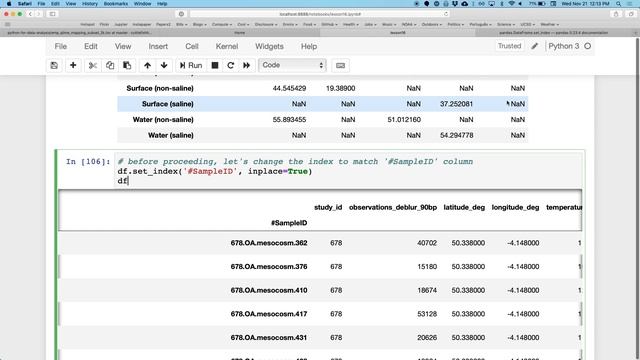This screenshot has height=360, width=640.
Task: Switch to the lesson16 browser tab
Action: [x=398, y=33]
